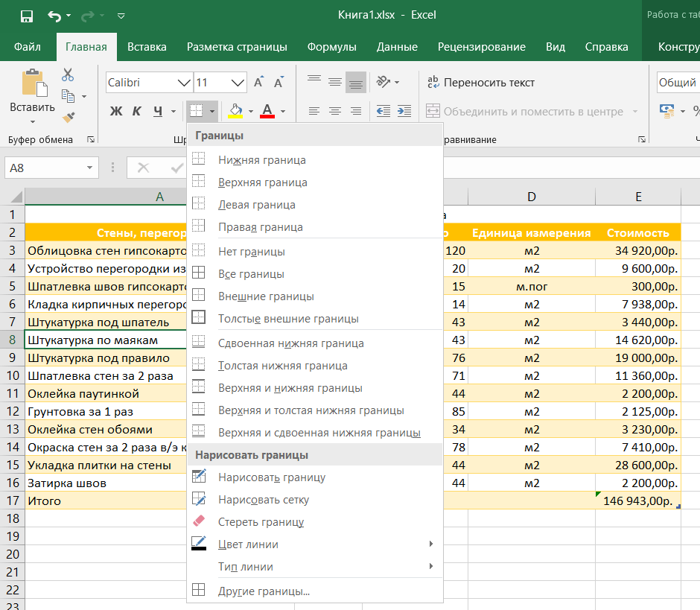700x610 pixels.
Task: Open Другие границы... dialog
Action: click(264, 591)
